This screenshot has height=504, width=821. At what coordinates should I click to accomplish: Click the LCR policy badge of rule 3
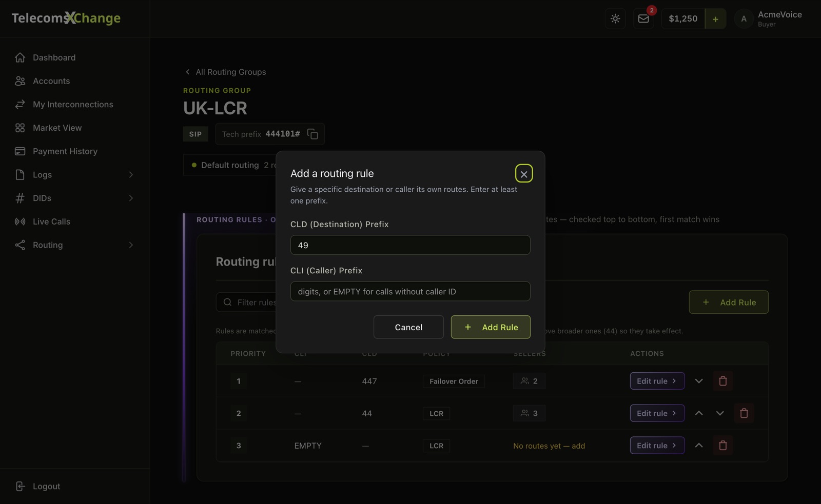(x=436, y=446)
